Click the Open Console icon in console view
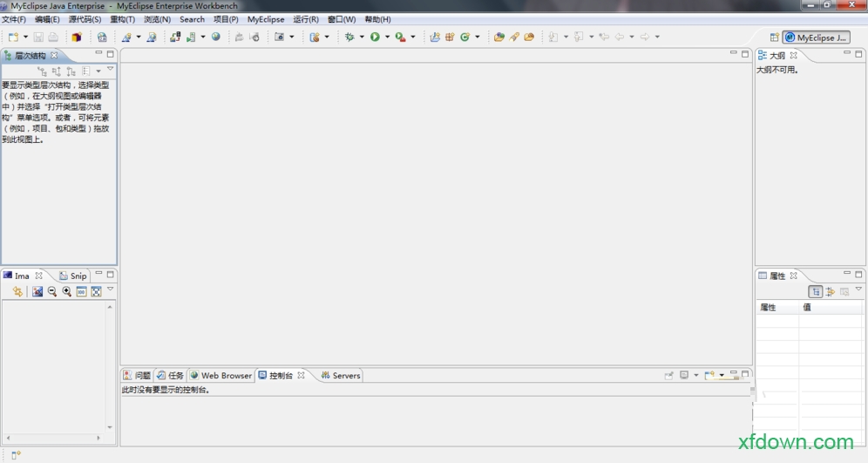This screenshot has height=463, width=868. pos(709,376)
